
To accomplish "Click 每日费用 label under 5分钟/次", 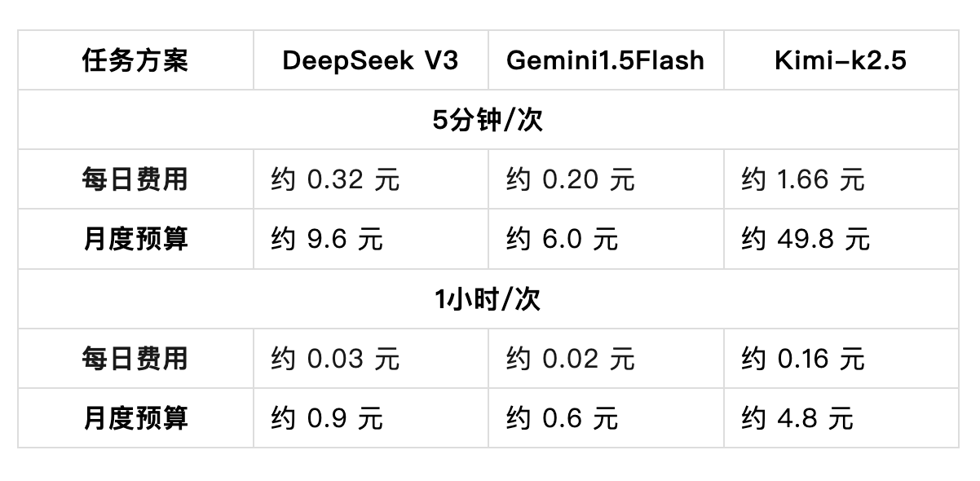I will point(135,179).
